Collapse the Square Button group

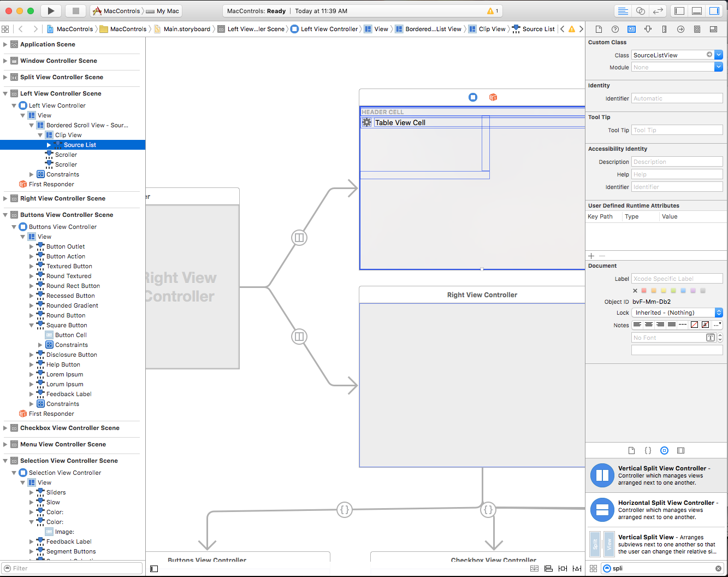(x=32, y=325)
